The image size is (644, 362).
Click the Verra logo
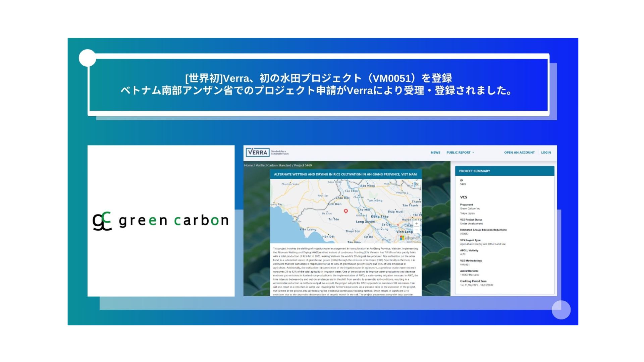pyautogui.click(x=257, y=153)
